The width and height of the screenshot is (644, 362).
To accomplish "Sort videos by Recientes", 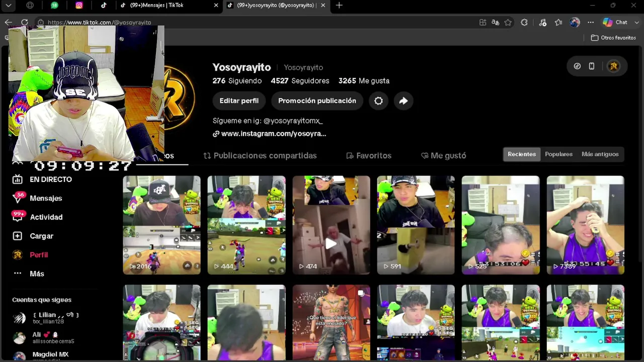I will pyautogui.click(x=522, y=154).
